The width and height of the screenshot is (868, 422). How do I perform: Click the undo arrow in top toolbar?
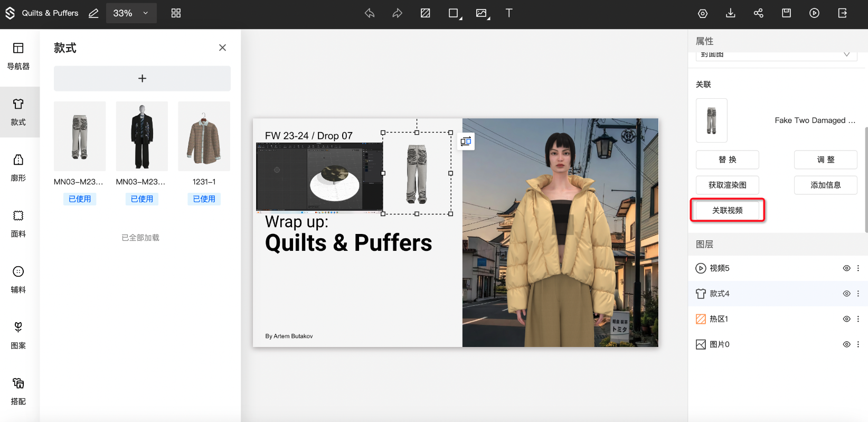click(x=370, y=13)
